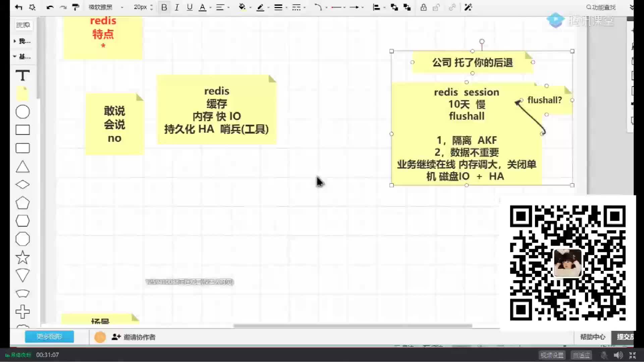Click the redo arrow icon

(63, 7)
